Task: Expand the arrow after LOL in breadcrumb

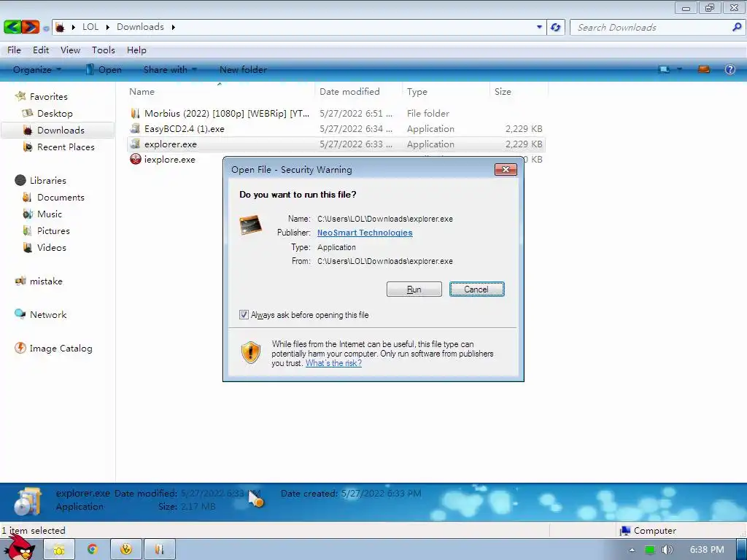Action: [x=108, y=27]
